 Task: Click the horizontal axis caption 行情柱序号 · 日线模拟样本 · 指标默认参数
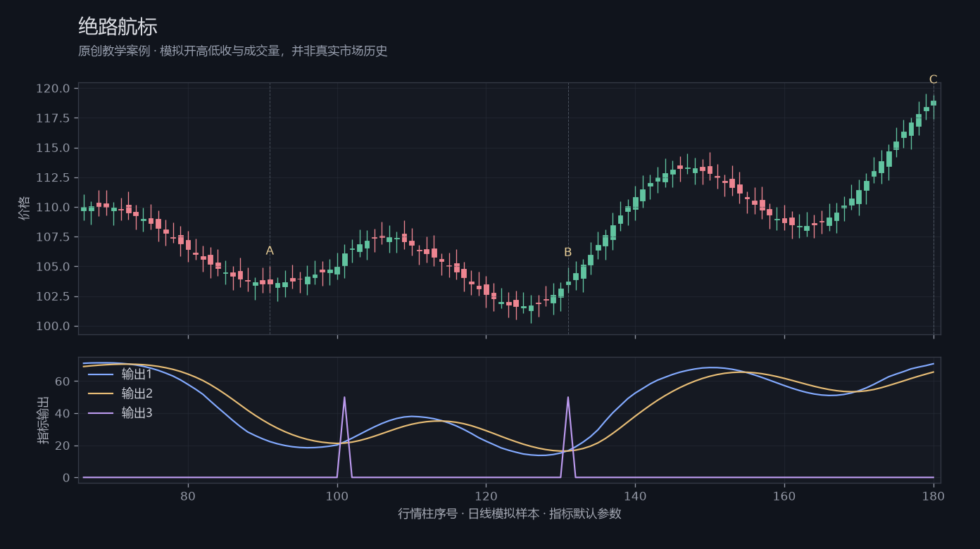click(510, 514)
